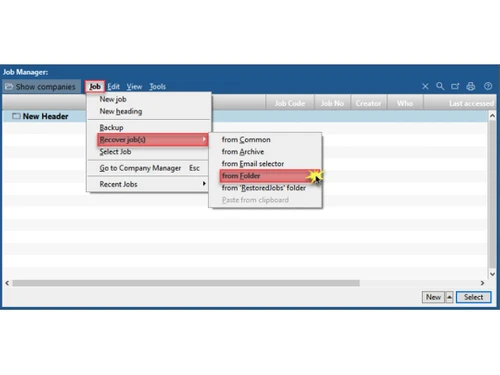Viewport: 500px width, 375px height.
Task: Open the Tools menu
Action: pos(157,87)
